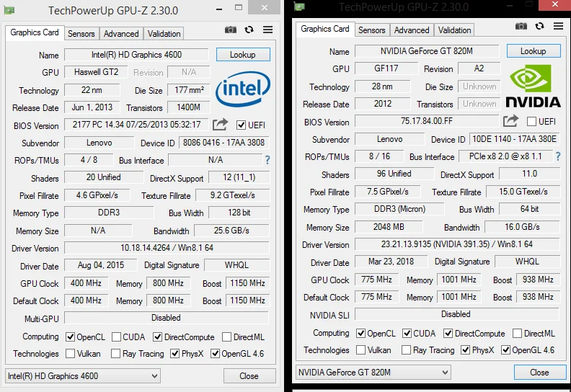The image size is (571, 392).
Task: Toggle the DirectCompute checkbox in the Intel window
Action: point(158,337)
